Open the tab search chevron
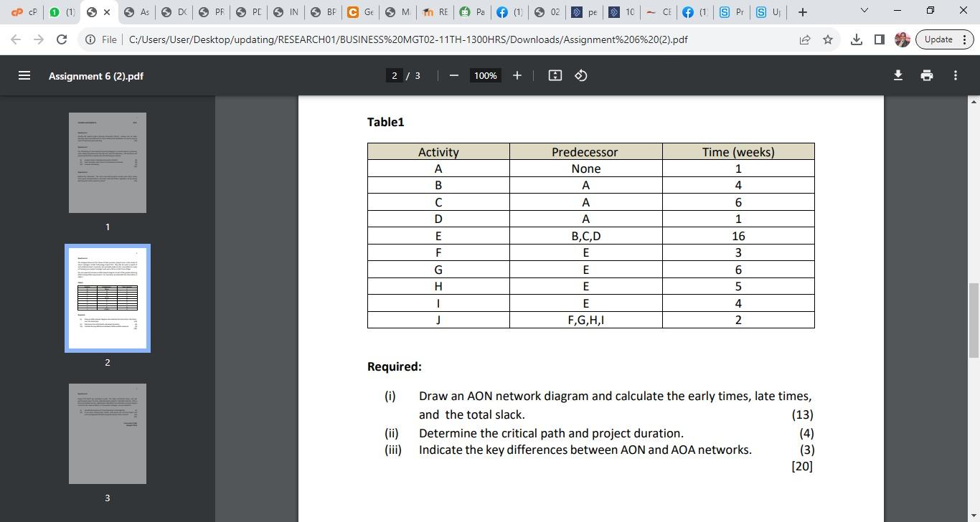 864,11
